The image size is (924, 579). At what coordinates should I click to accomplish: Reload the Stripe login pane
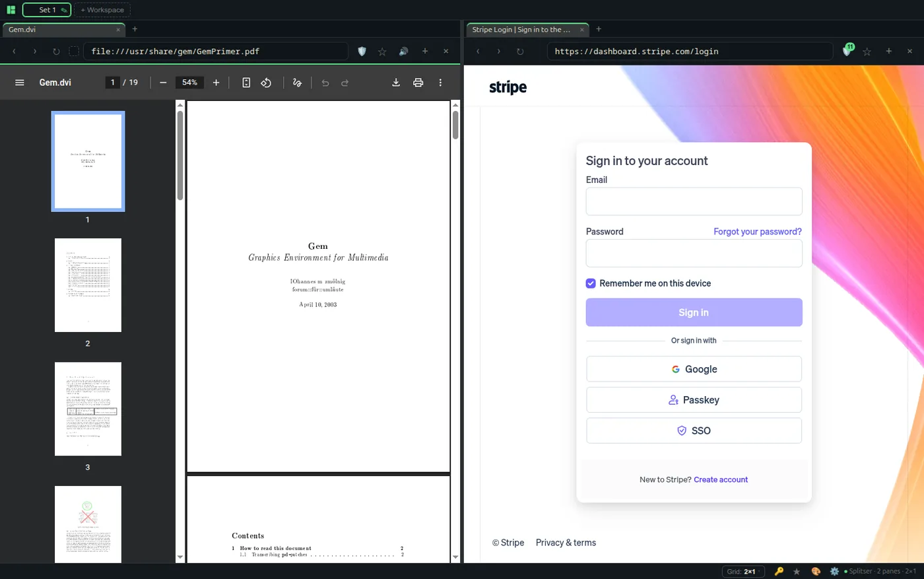coord(520,51)
